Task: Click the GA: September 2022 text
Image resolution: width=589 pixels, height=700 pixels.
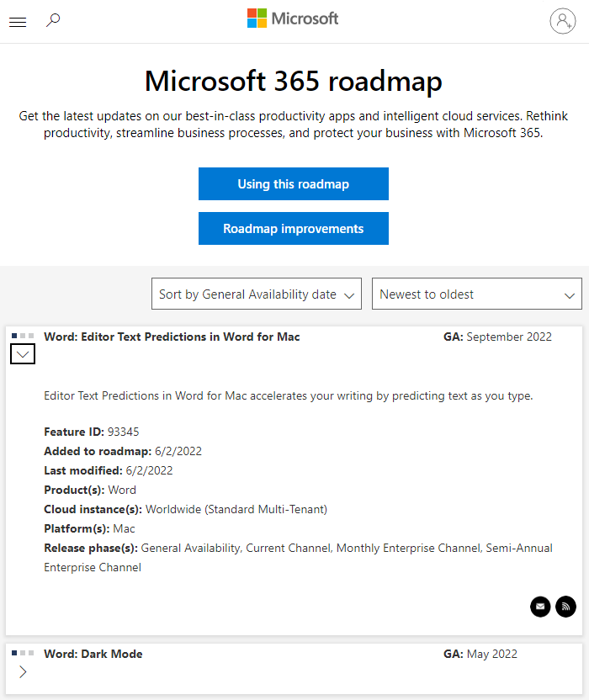Action: [497, 337]
